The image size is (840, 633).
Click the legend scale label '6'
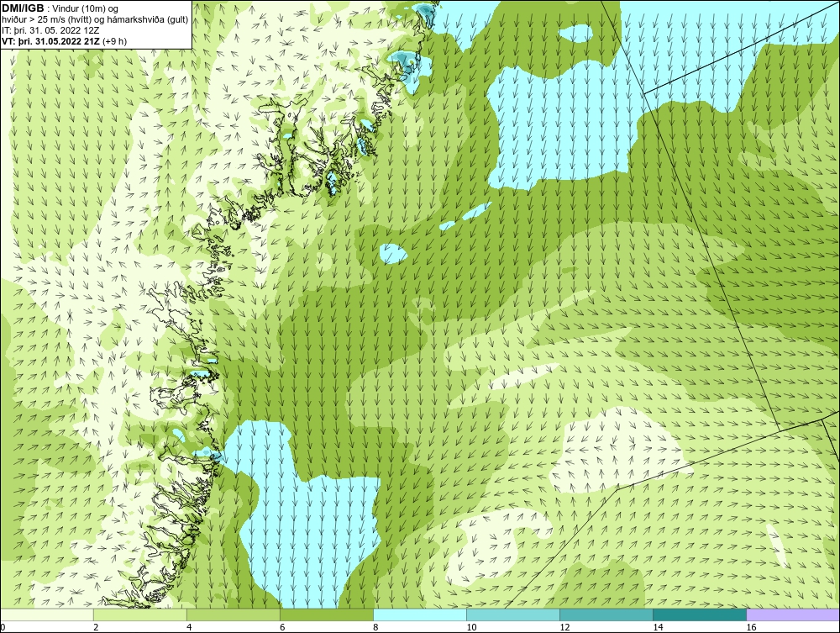pos(282,627)
